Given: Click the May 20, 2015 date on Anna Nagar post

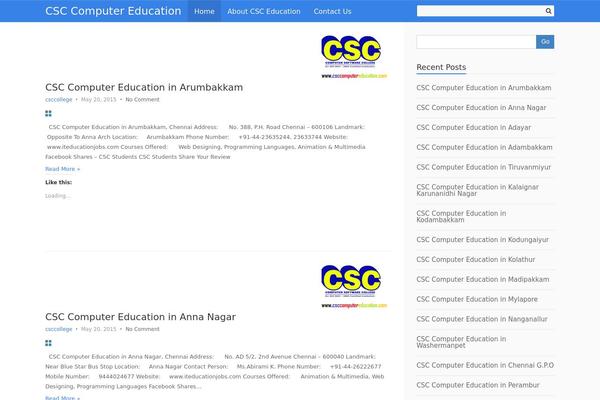Looking at the screenshot, I should coord(98,329).
